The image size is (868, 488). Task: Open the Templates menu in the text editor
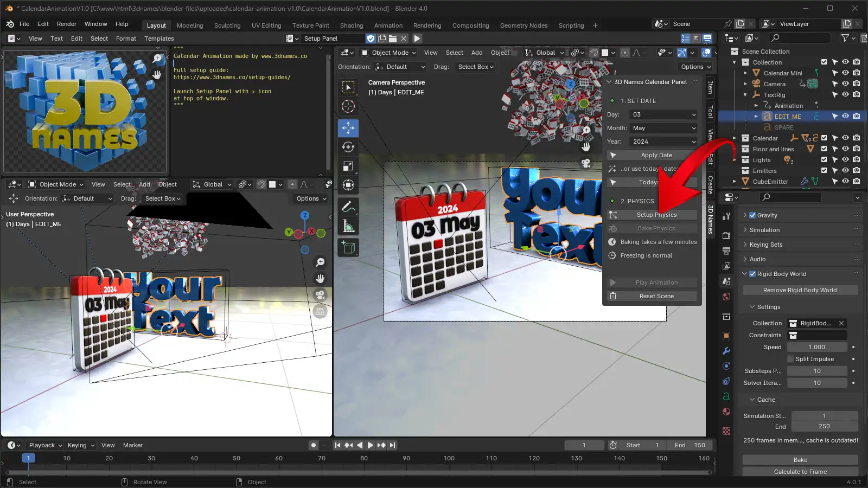[159, 38]
